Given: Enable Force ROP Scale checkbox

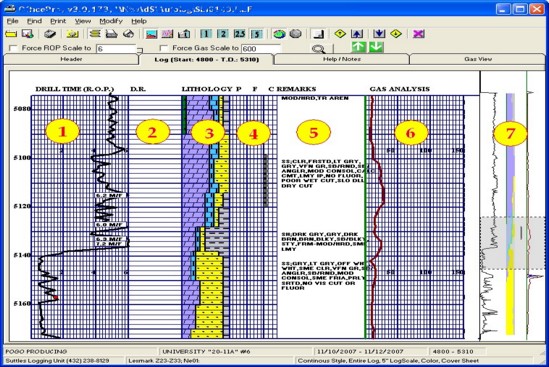Looking at the screenshot, I should click(13, 48).
